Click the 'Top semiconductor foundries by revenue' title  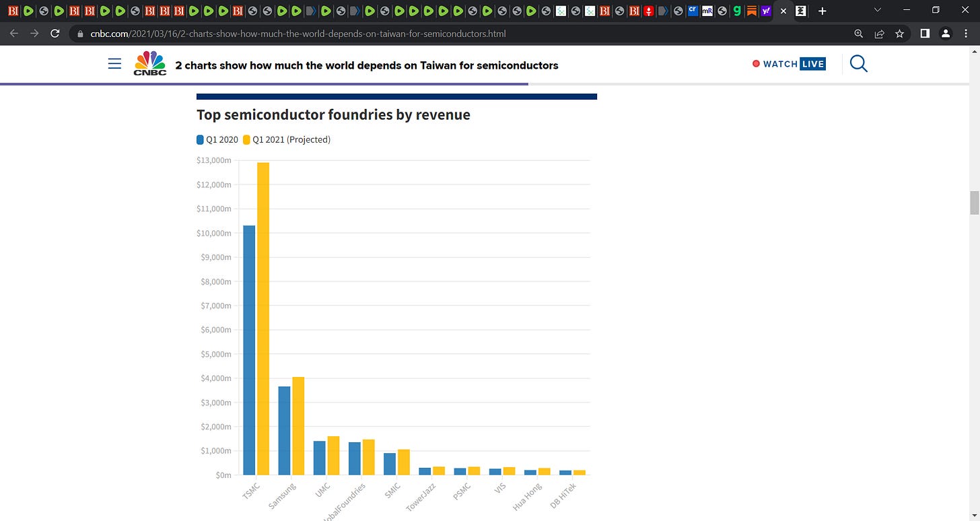(333, 115)
